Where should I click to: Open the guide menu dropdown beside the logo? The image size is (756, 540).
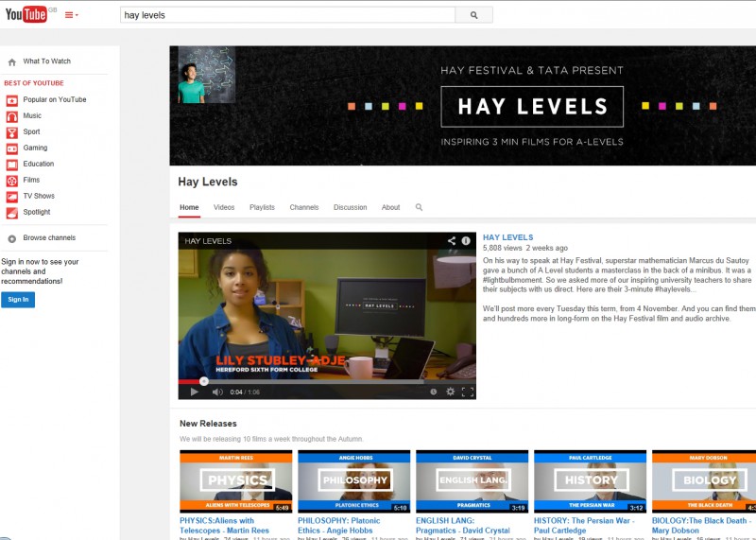pos(72,15)
